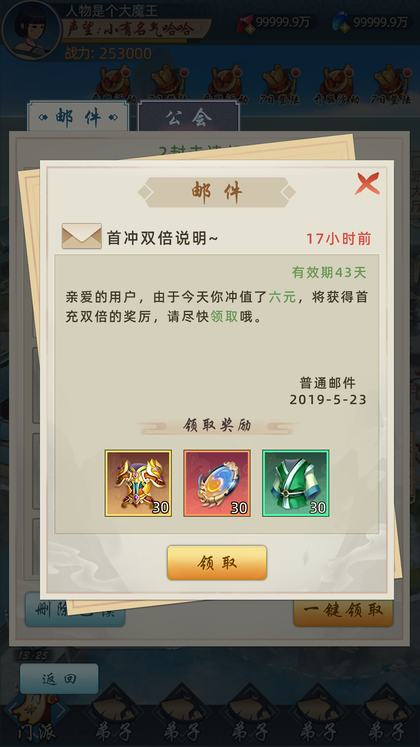Image resolution: width=420 pixels, height=747 pixels.
Task: Open the 门派 bottom navigation icon
Action: point(34,716)
